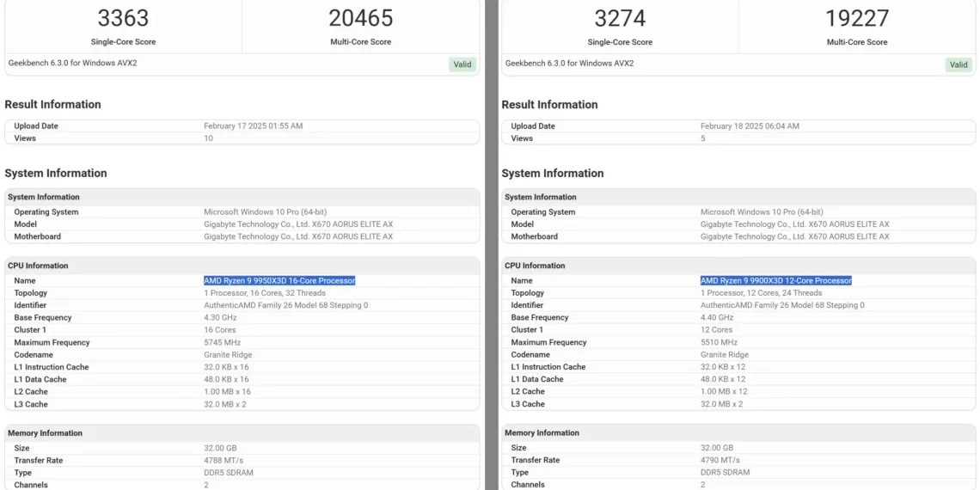Click the left Motherboard X670 AORUS ELITE value
This screenshot has height=490, width=980.
tap(298, 237)
